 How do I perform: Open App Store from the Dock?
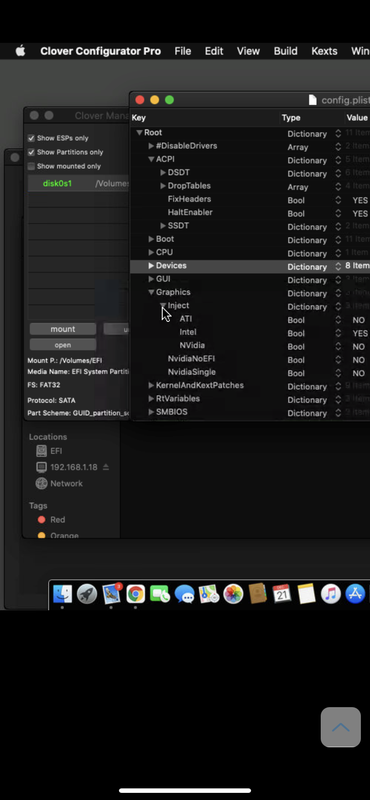pyautogui.click(x=355, y=594)
